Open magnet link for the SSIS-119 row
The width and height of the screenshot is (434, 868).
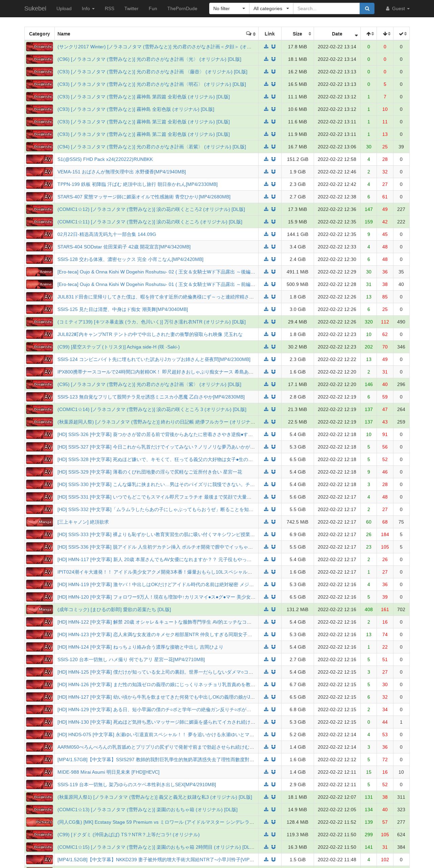click(x=273, y=785)
